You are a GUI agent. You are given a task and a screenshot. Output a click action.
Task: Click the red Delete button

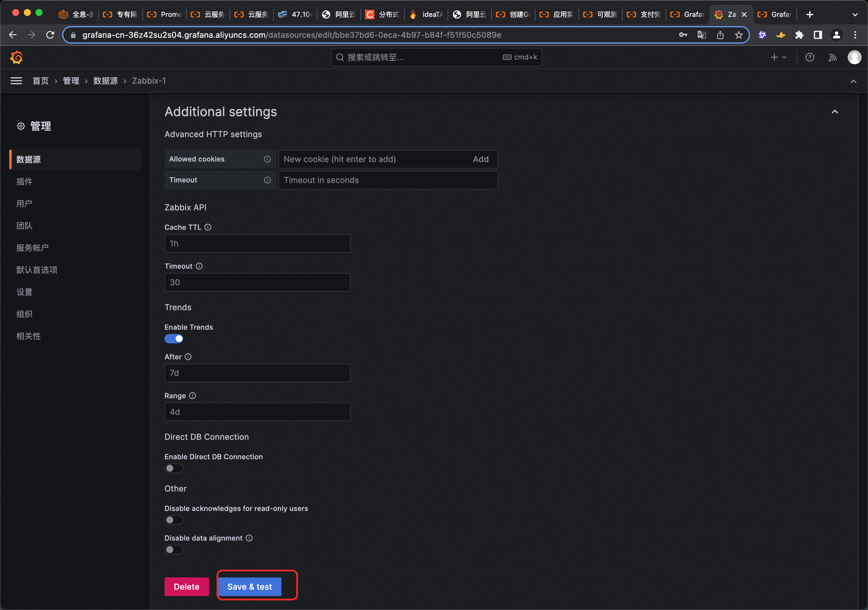(186, 586)
